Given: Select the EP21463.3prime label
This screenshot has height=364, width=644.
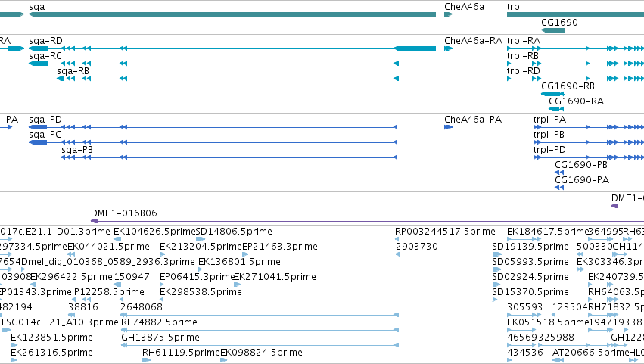Looking at the screenshot, I should [x=280, y=247].
